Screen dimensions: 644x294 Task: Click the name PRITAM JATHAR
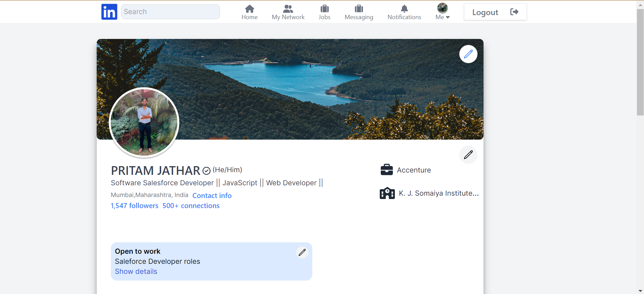pyautogui.click(x=155, y=171)
